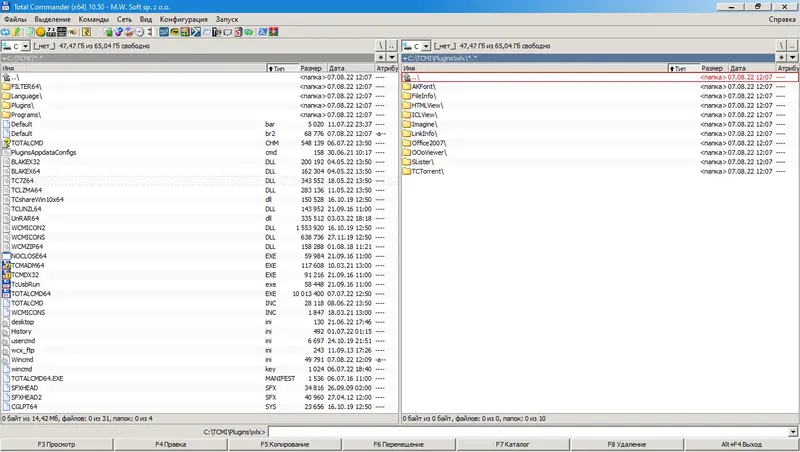
Task: Click the green double-arrow sync toolbar icon
Action: click(248, 32)
